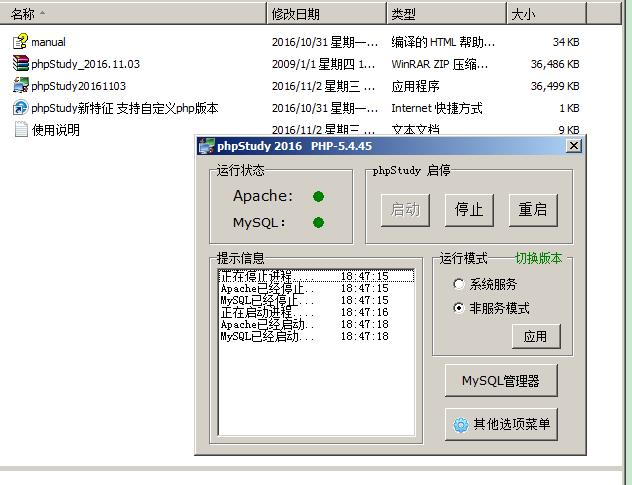Screen dimensions: 632x485
Task: Sort files by the 类型 column header
Action: tap(446, 14)
